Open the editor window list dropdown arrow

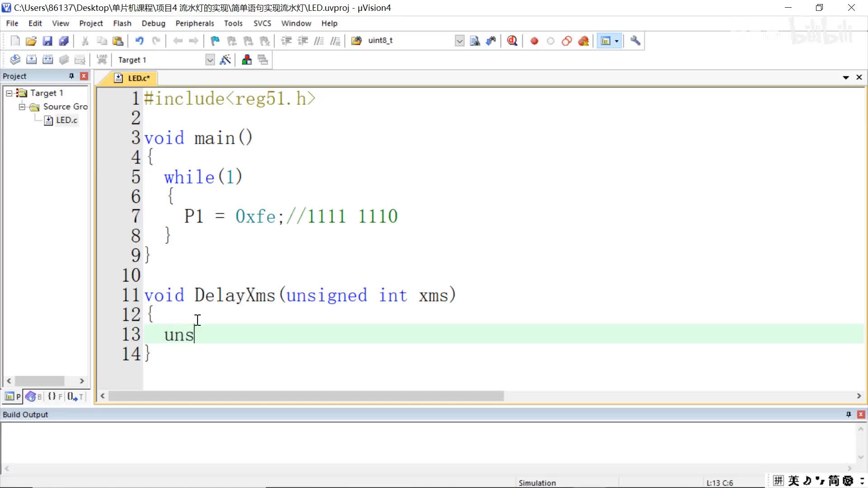click(845, 77)
